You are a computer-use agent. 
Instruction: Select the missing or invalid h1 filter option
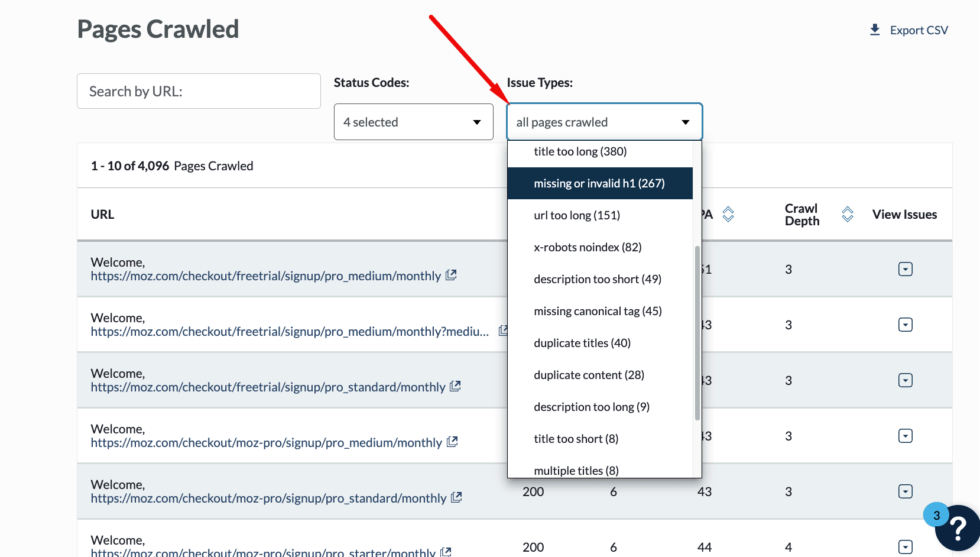coord(599,183)
